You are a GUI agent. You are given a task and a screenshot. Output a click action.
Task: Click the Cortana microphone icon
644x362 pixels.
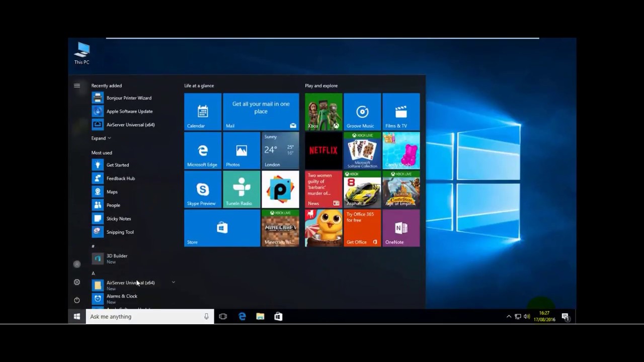[206, 316]
